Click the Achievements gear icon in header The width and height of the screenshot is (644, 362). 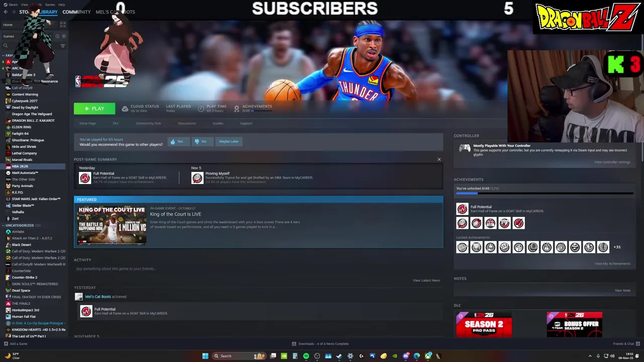pyautogui.click(x=236, y=108)
